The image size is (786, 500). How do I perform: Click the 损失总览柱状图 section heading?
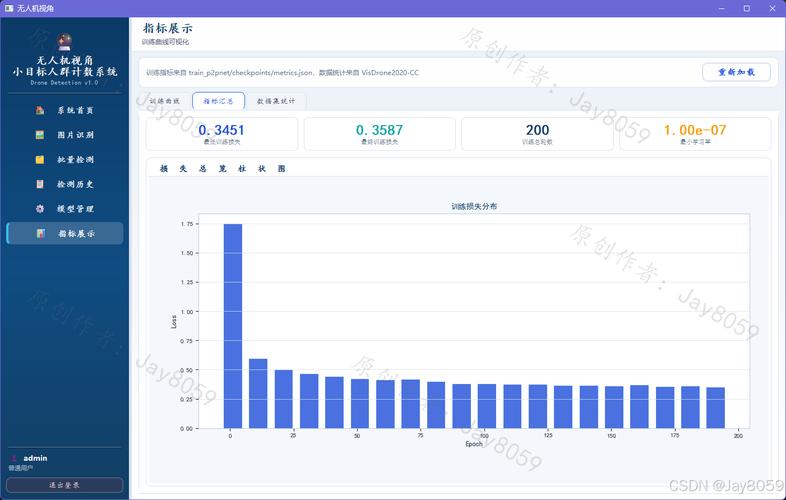[223, 169]
